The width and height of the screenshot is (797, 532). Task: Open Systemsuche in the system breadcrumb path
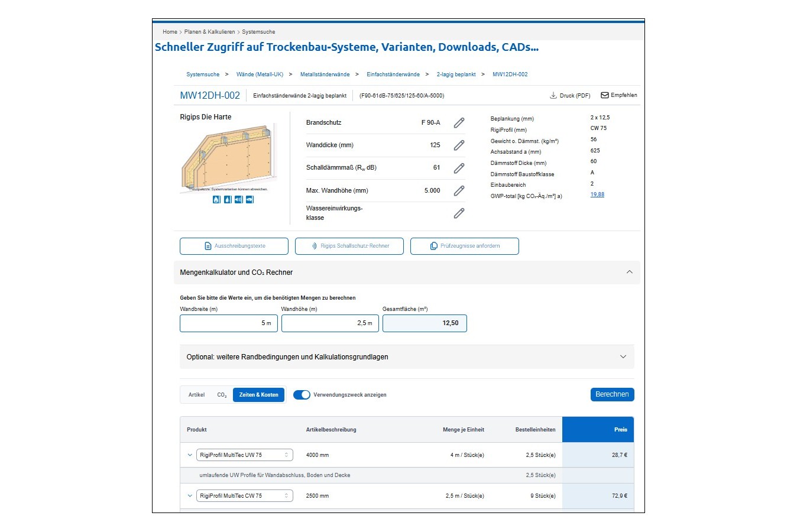coord(203,74)
